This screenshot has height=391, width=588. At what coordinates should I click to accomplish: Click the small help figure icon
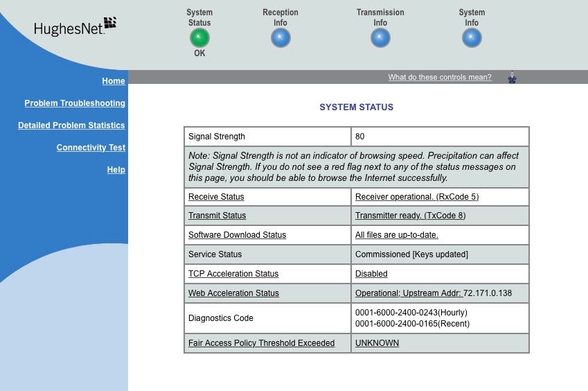(x=512, y=77)
